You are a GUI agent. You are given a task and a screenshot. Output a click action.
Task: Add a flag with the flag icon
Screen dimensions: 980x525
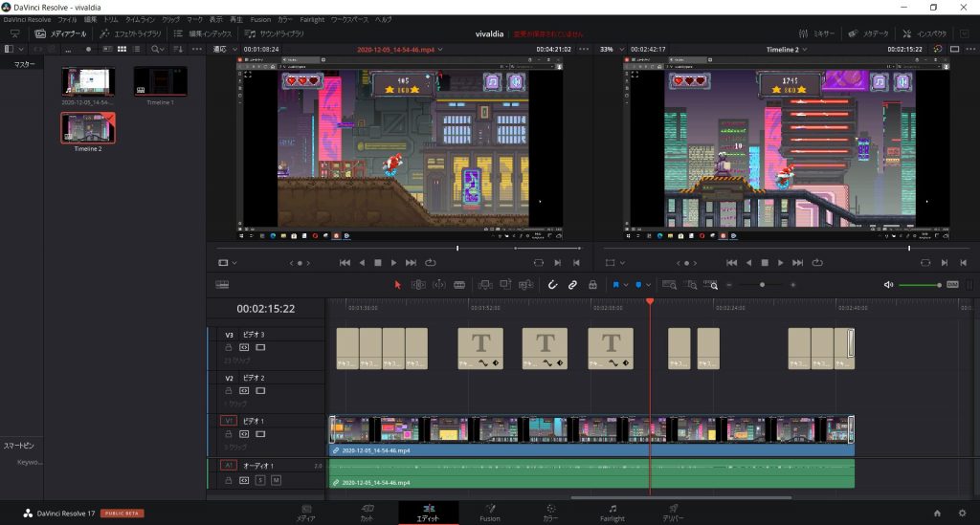click(615, 285)
